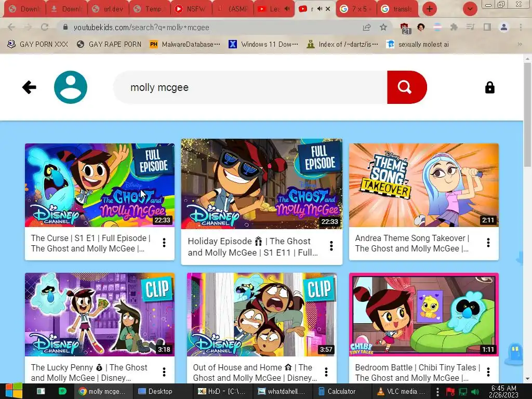This screenshot has width=532, height=399.
Task: Open parental lock icon
Action: 489,87
